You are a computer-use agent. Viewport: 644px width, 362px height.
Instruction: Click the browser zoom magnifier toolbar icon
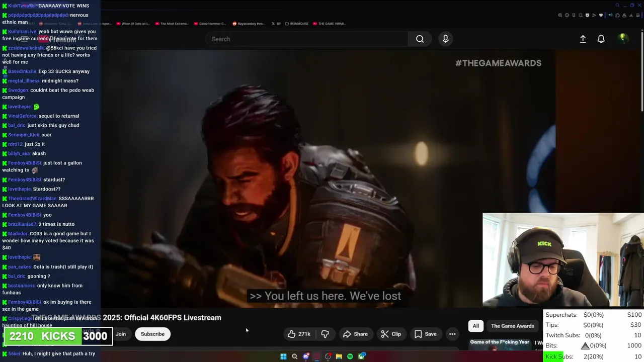560,15
